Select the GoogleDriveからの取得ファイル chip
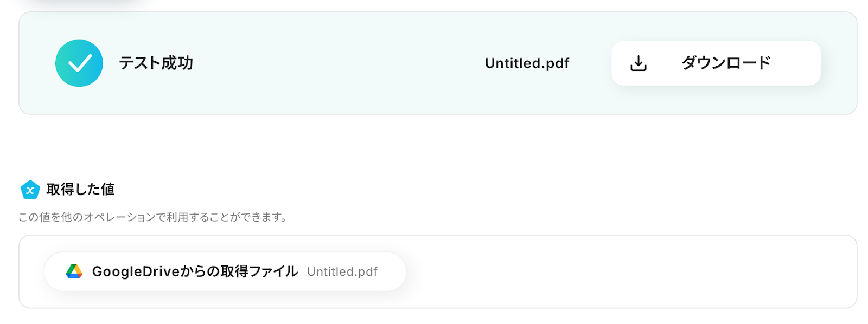 pyautogui.click(x=225, y=271)
